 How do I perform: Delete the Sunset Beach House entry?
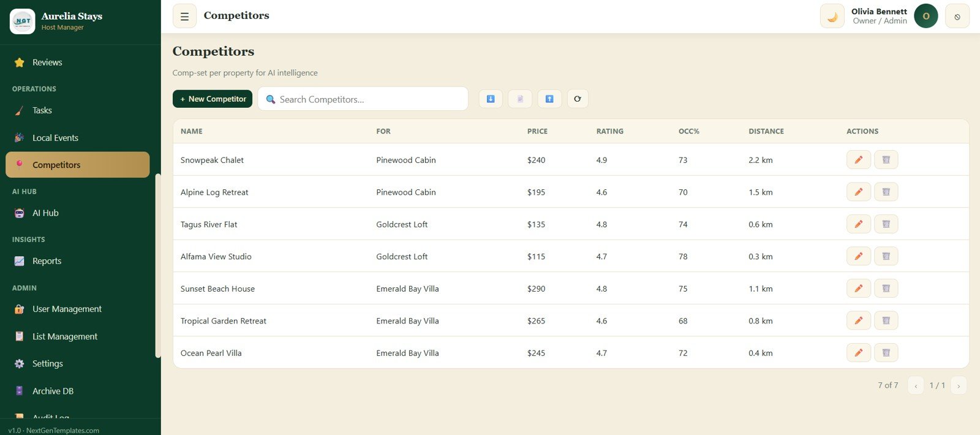(x=886, y=289)
